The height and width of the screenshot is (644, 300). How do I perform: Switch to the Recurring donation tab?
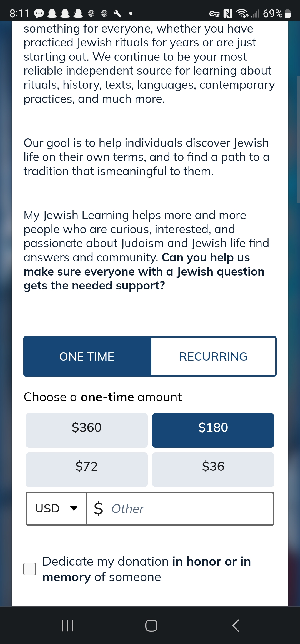[213, 356]
